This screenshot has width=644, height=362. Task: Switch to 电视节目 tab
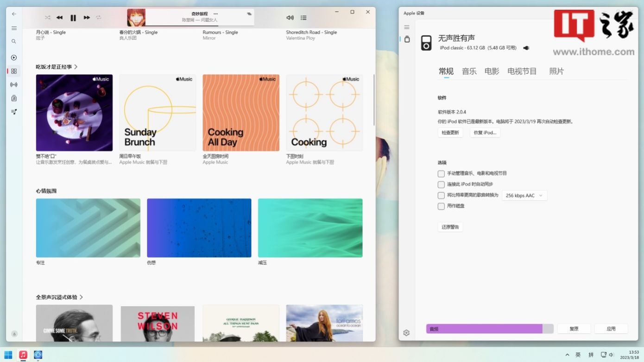pyautogui.click(x=522, y=71)
